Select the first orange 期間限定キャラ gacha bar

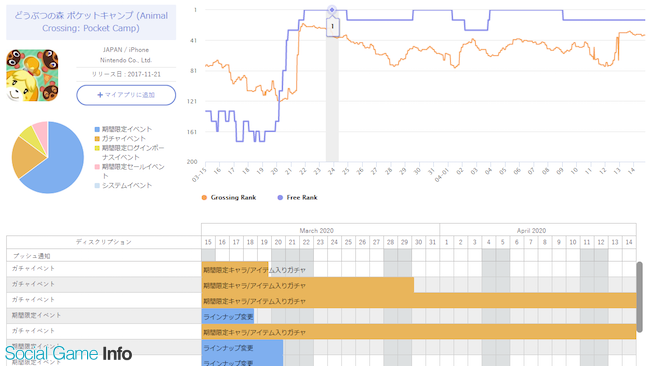[x=235, y=270]
